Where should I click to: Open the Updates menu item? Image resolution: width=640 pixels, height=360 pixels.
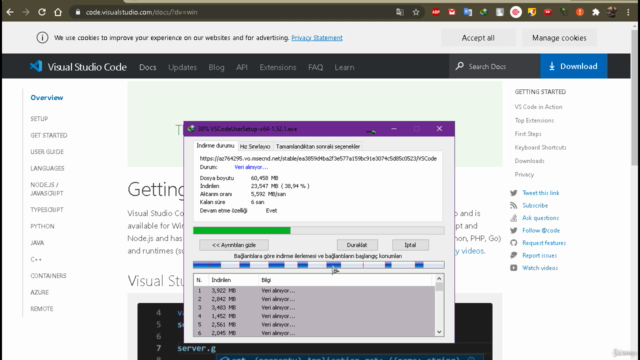pos(182,67)
